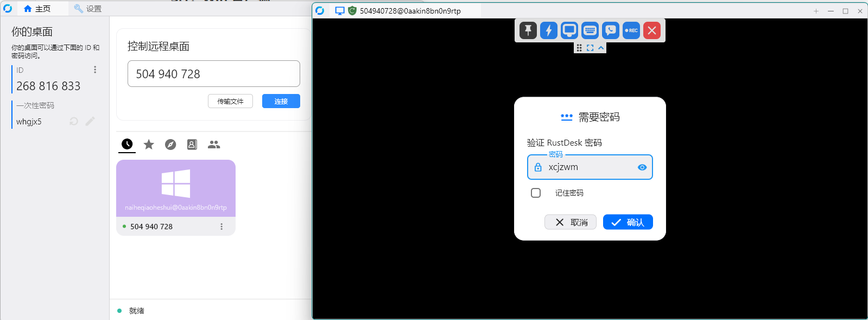Click the green shield secure connection icon
The height and width of the screenshot is (320, 868).
352,10
